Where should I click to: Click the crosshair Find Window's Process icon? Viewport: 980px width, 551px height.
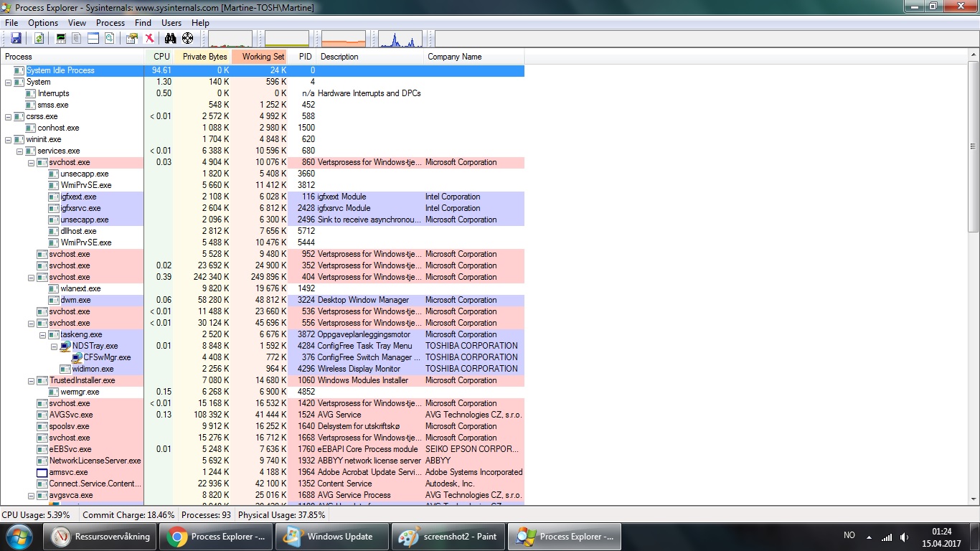(188, 38)
